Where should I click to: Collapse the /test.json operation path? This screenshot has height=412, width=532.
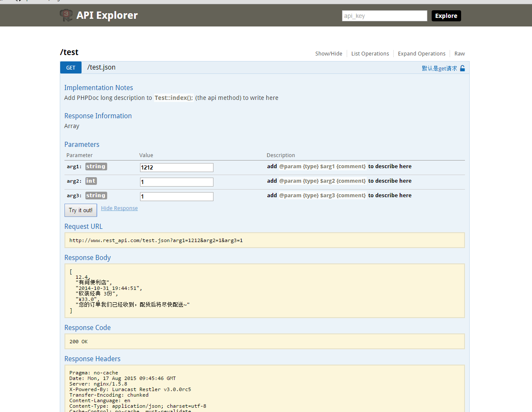(102, 67)
